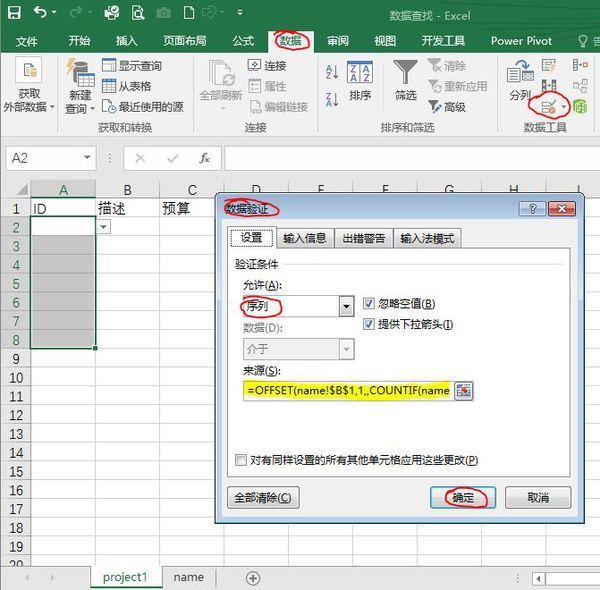Switch to 出错警告 dialog tab

[364, 238]
